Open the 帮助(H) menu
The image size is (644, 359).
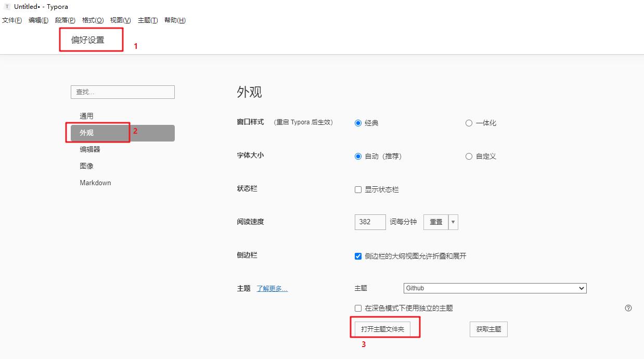pos(175,20)
